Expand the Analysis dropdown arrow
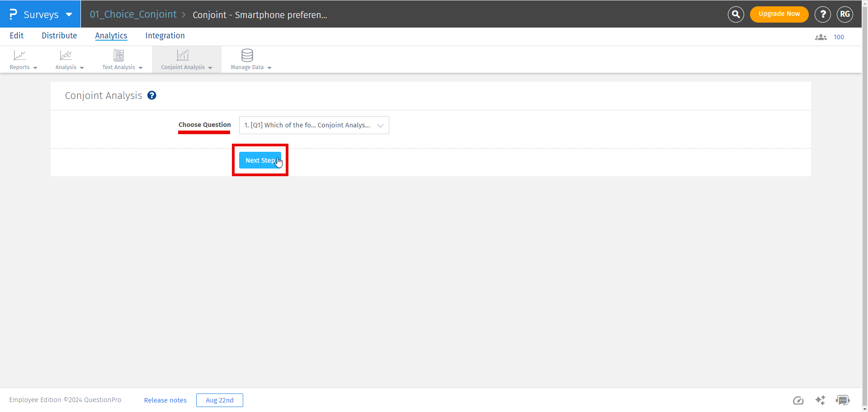This screenshot has height=412, width=868. tap(82, 68)
